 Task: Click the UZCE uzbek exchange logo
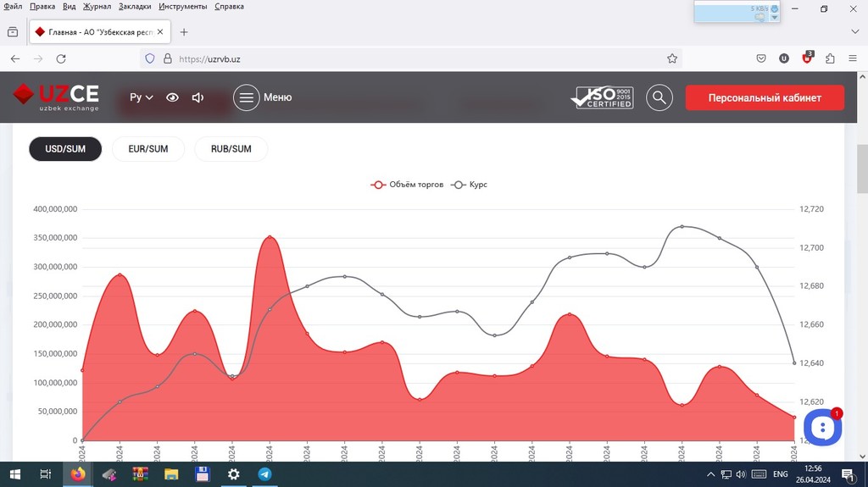point(56,97)
